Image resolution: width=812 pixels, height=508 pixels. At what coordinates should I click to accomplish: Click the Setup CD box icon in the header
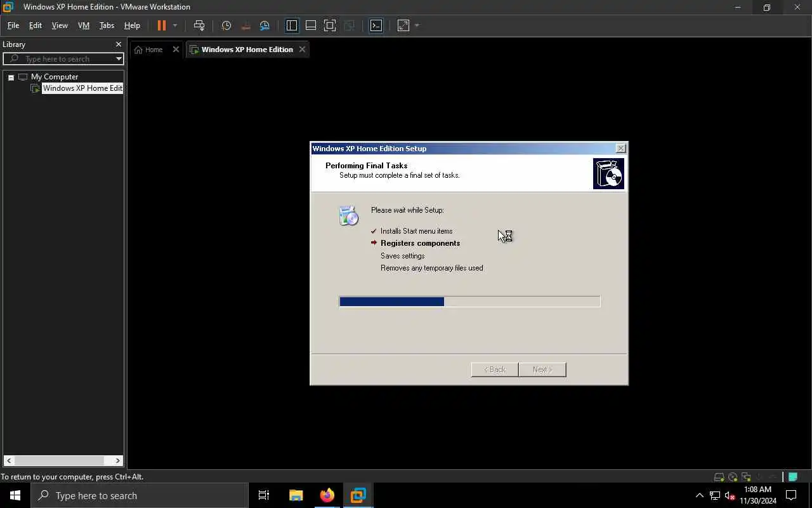tap(608, 173)
